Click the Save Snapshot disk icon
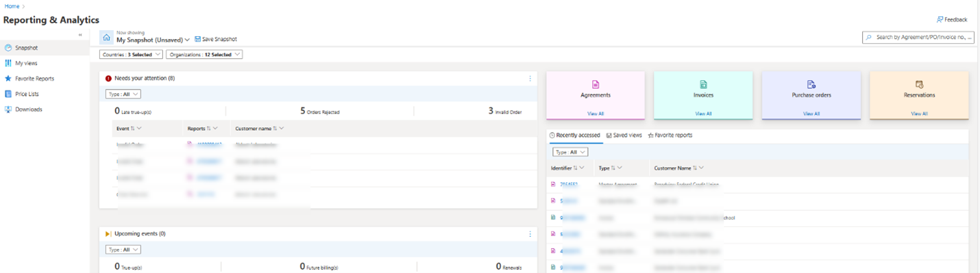Screen dimensions: 980x273 198,40
